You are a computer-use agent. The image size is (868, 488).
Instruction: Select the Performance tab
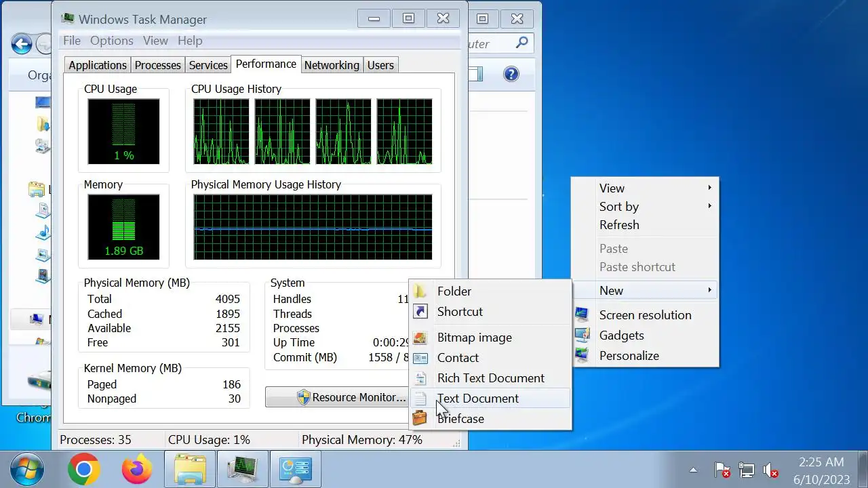pos(266,64)
